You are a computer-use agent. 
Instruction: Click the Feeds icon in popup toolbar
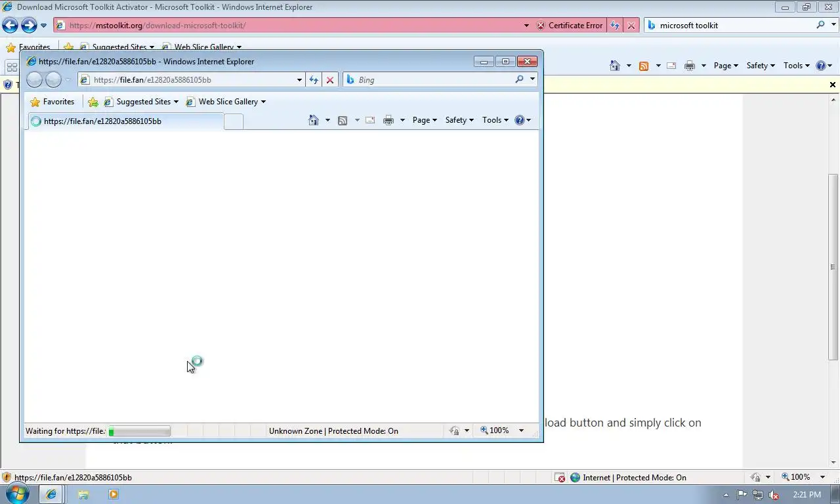click(x=343, y=120)
